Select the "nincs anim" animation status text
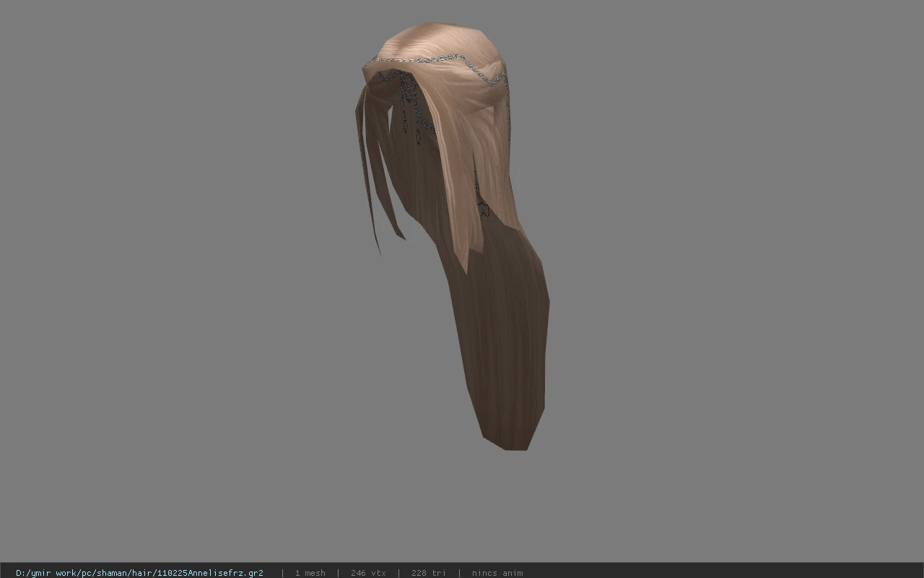The height and width of the screenshot is (578, 924). coord(497,573)
